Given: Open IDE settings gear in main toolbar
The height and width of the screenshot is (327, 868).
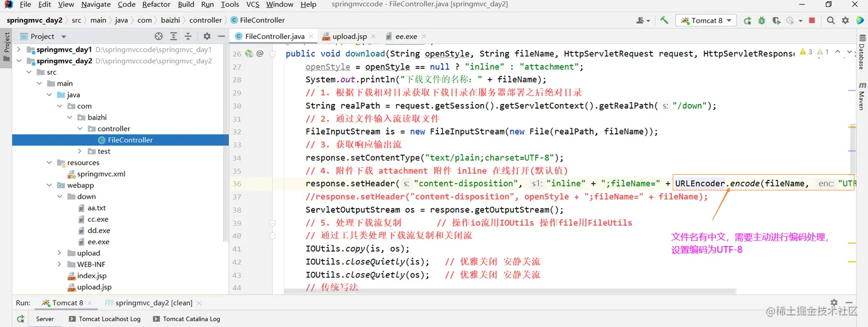Looking at the screenshot, I should 845,20.
